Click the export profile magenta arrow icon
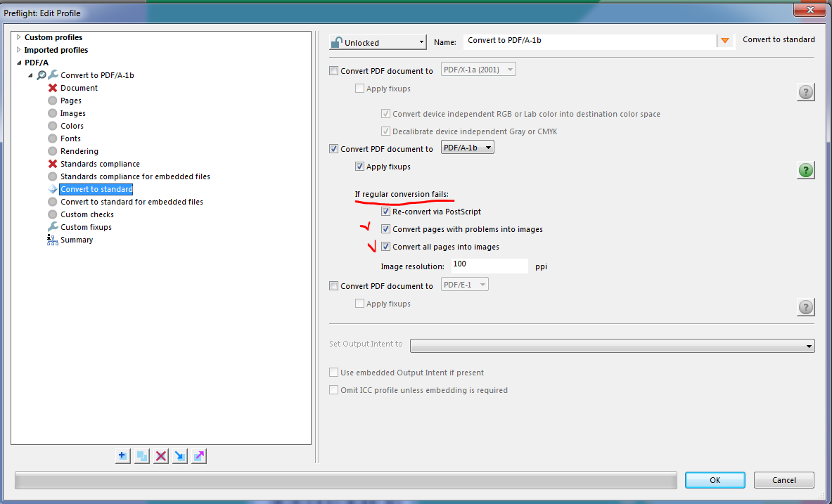The height and width of the screenshot is (504, 832). click(199, 455)
